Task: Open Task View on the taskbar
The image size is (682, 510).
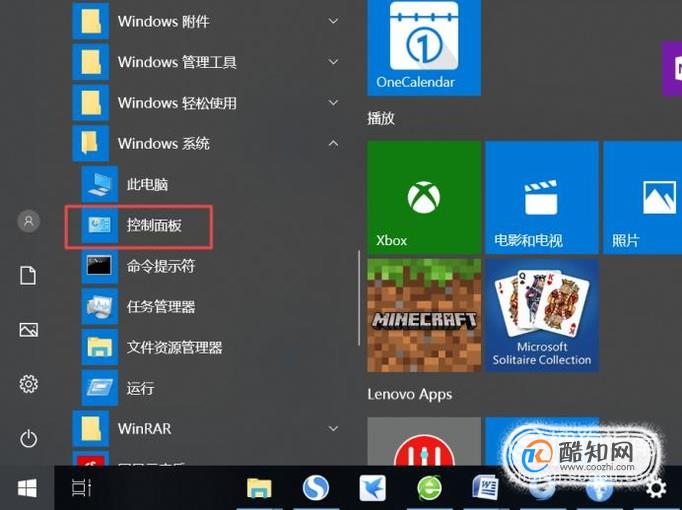Action: click(81, 487)
